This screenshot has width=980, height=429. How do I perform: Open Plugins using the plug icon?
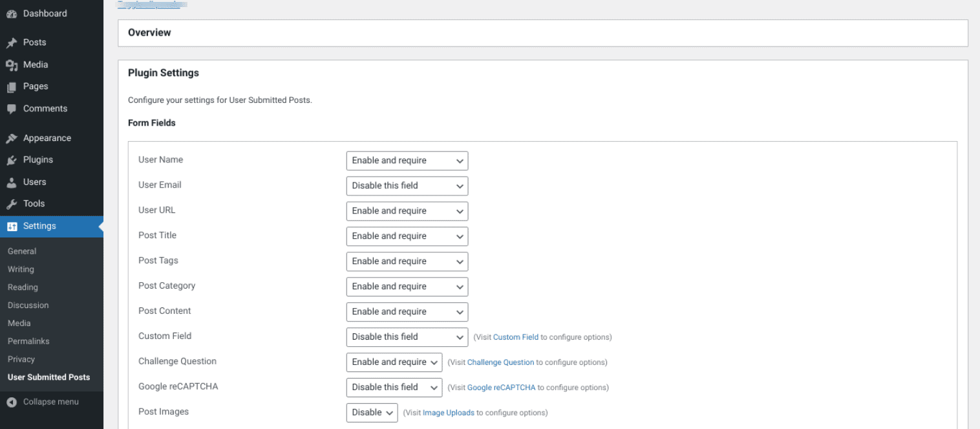(13, 159)
